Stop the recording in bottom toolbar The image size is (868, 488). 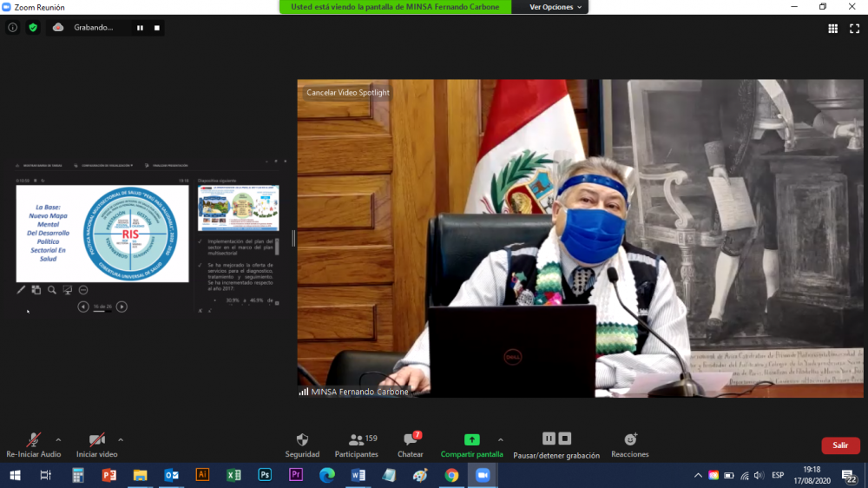[x=565, y=439]
